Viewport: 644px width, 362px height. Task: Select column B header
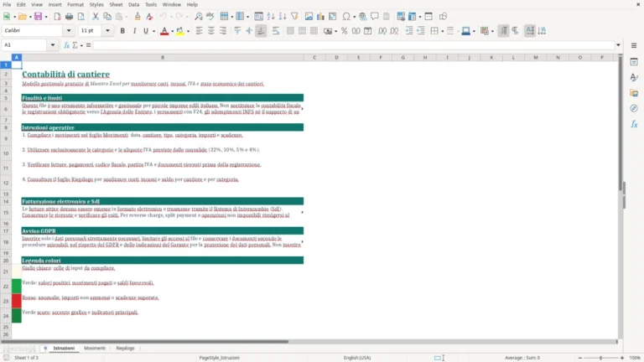[163, 58]
